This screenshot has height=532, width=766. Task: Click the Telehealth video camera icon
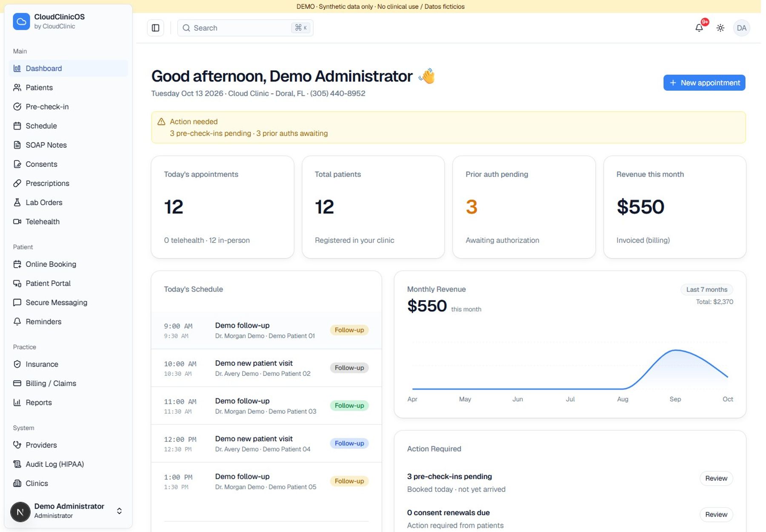[x=17, y=221]
